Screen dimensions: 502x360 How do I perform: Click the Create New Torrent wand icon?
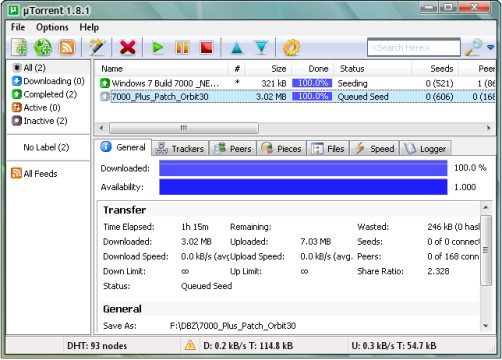pyautogui.click(x=97, y=47)
